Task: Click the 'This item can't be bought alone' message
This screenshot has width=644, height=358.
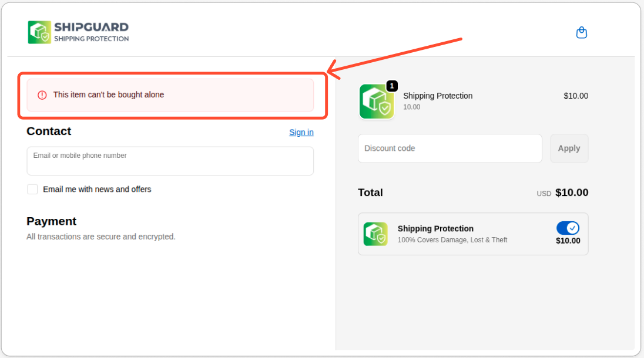Action: (109, 94)
